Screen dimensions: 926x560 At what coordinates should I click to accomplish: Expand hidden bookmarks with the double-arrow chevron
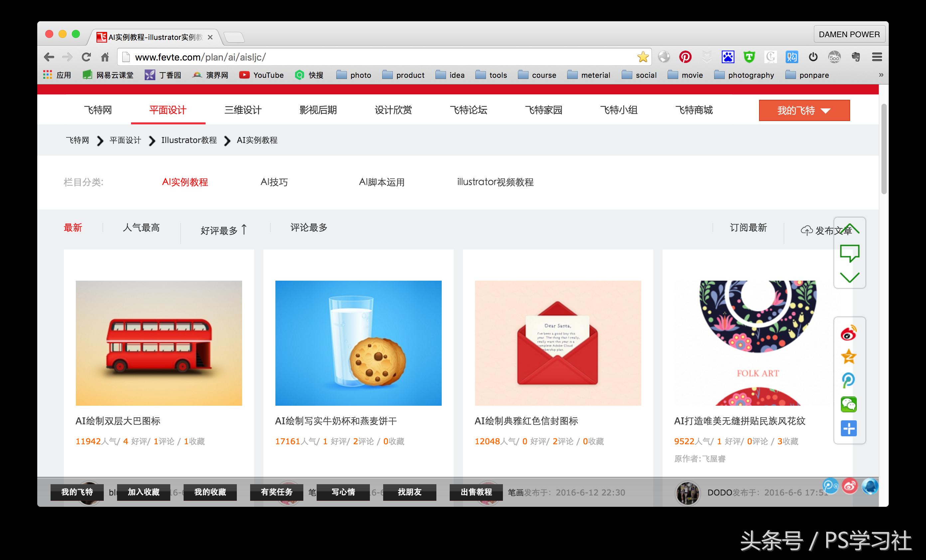click(881, 75)
